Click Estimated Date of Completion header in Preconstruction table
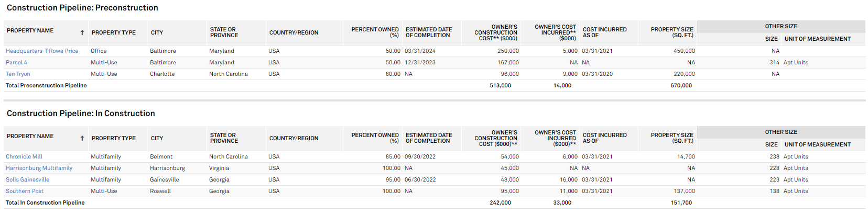The height and width of the screenshot is (215, 868). click(429, 32)
